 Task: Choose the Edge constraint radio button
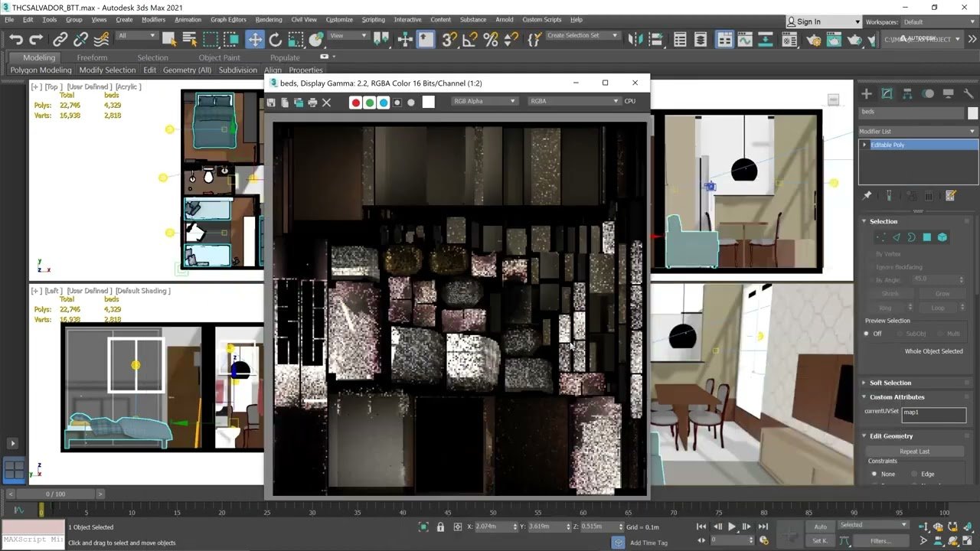[x=914, y=474]
